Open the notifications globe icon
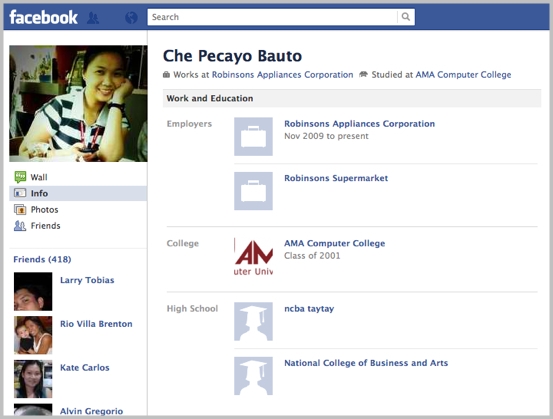Screen dimensions: 553x419 [x=131, y=18]
